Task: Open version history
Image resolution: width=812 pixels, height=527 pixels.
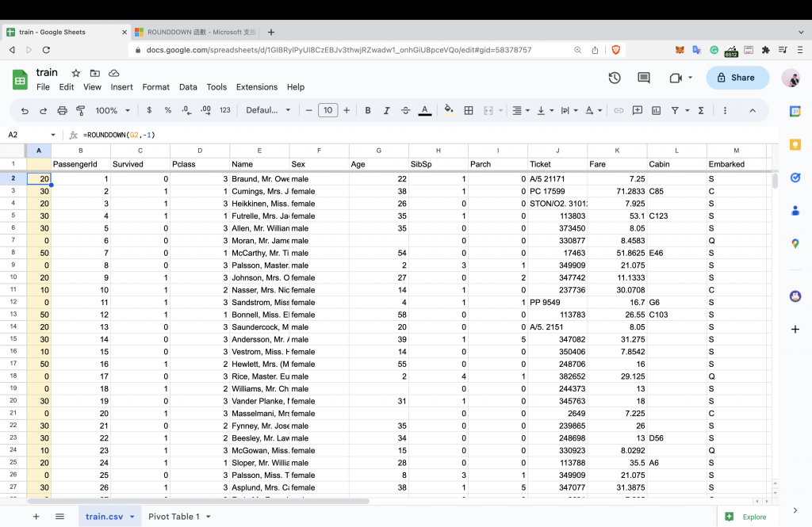Action: [615, 78]
